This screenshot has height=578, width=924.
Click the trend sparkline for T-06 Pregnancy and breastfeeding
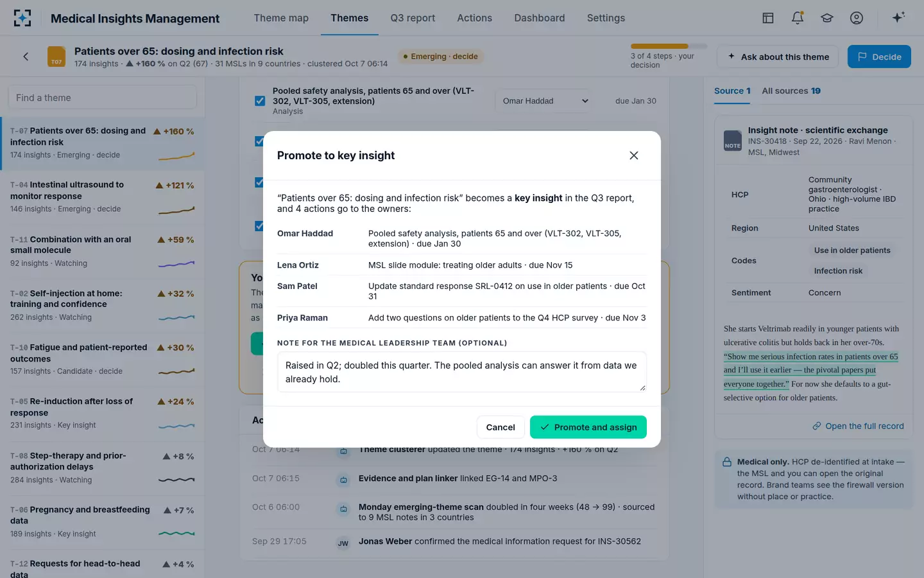pos(176,534)
